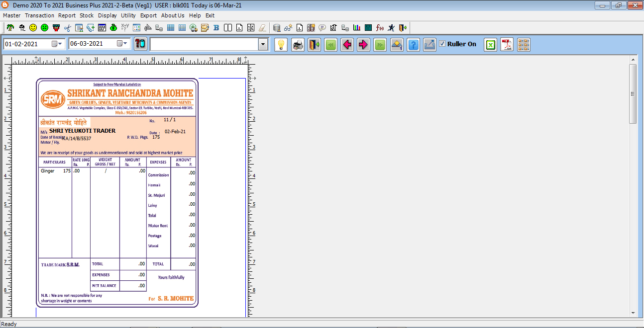Click the light bulb icon
The image size is (644, 328).
(281, 45)
